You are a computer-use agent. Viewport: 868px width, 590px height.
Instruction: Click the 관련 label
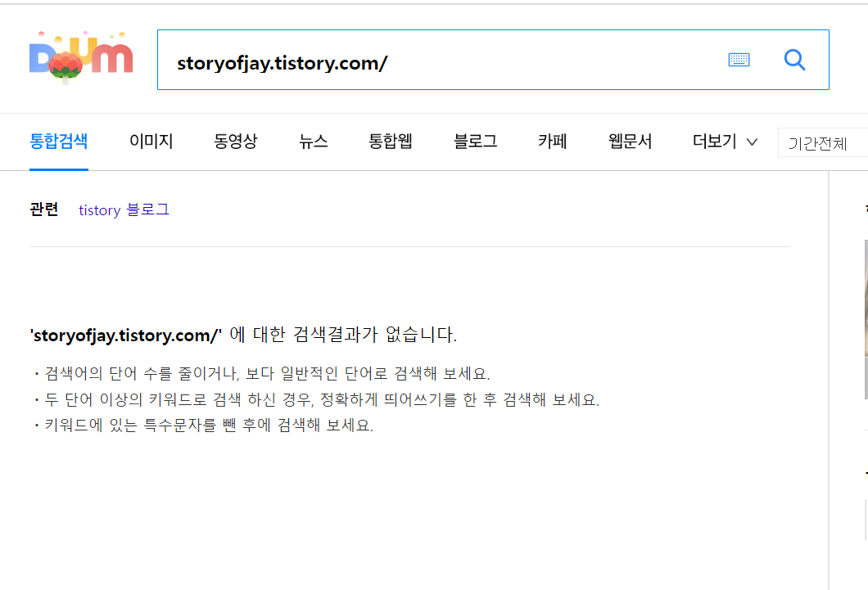point(43,209)
